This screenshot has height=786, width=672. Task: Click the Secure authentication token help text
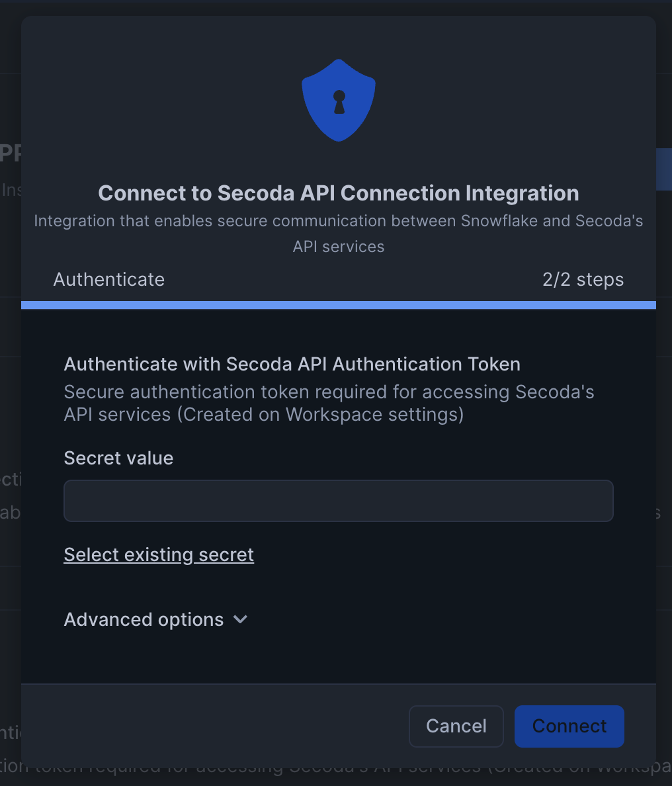tap(329, 392)
